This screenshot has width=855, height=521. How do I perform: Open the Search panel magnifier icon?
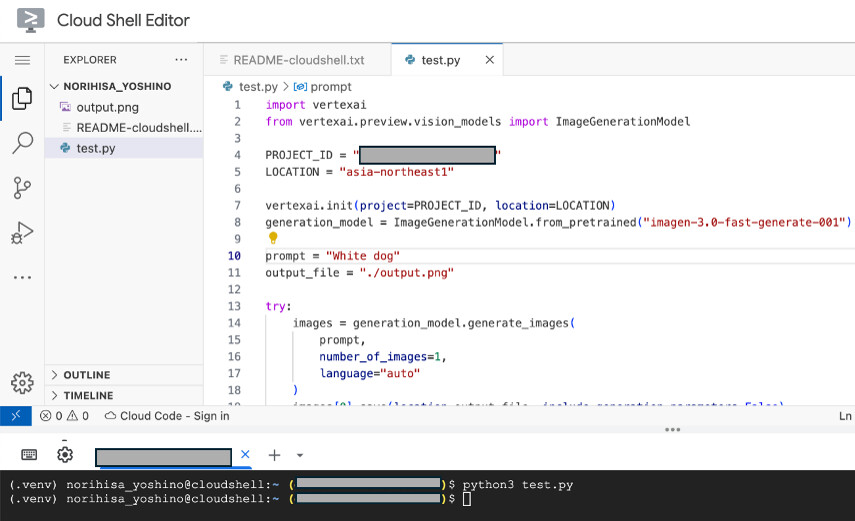[x=22, y=143]
